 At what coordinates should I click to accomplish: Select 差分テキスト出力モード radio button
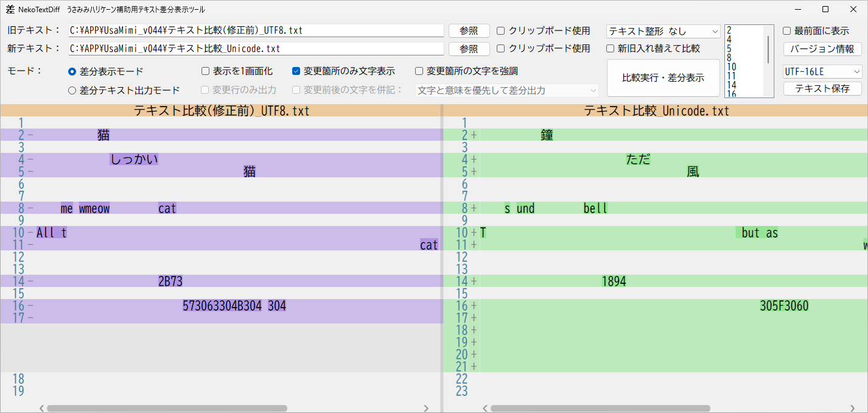click(x=72, y=90)
